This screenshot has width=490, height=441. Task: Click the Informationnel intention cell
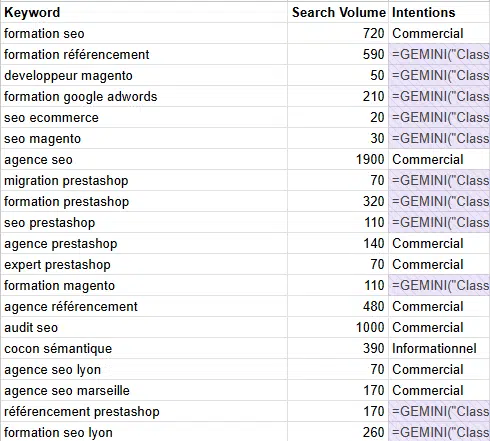click(439, 348)
